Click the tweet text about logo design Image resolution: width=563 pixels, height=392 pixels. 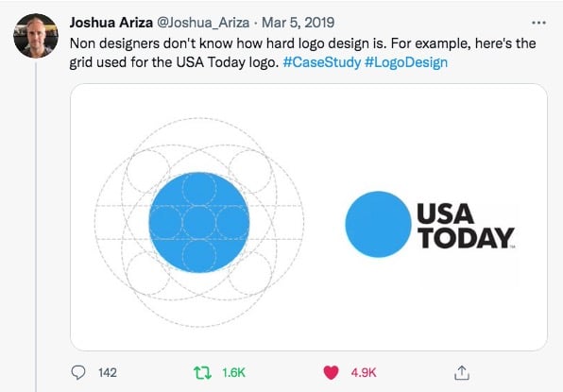pyautogui.click(x=302, y=53)
